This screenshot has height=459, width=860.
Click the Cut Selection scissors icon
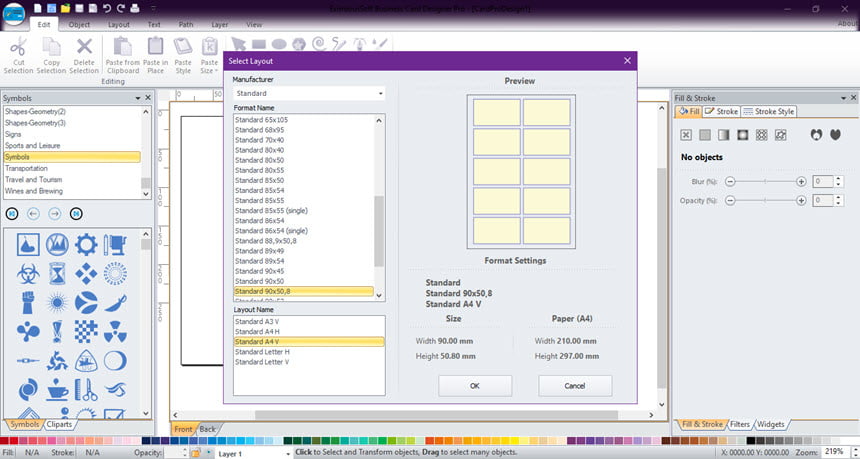pyautogui.click(x=18, y=46)
